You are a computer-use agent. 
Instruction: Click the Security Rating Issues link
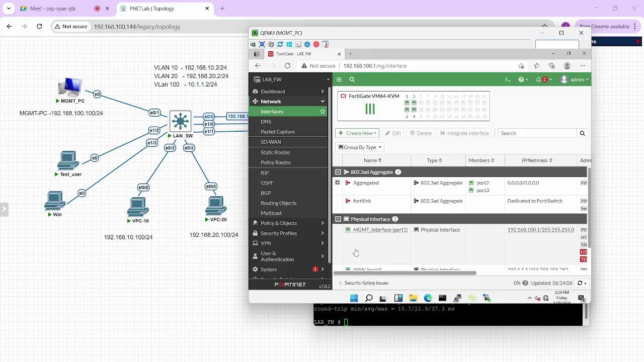coord(366,283)
